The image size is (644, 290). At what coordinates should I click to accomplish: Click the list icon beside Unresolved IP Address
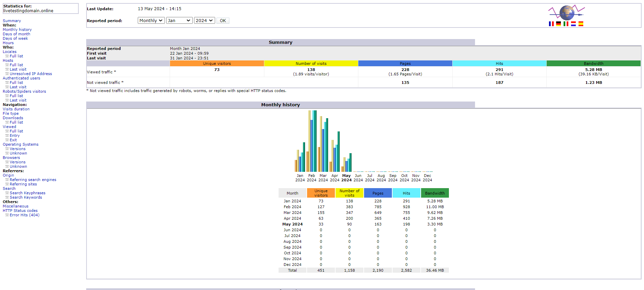[7, 74]
